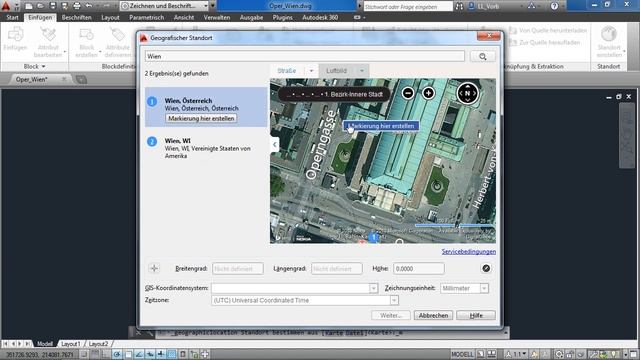Click the Breitengrad input field
640x360 pixels.
[x=238, y=268]
